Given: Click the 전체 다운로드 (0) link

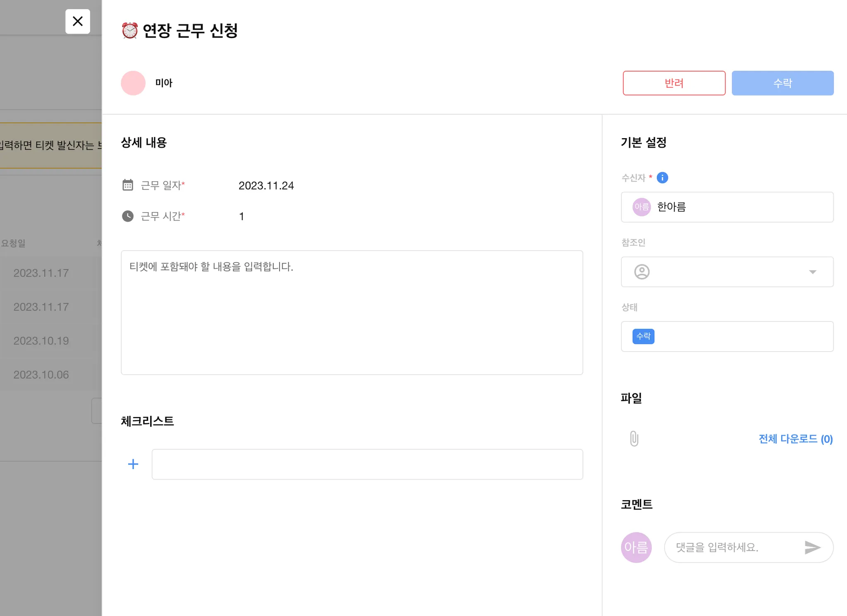Looking at the screenshot, I should pos(795,439).
